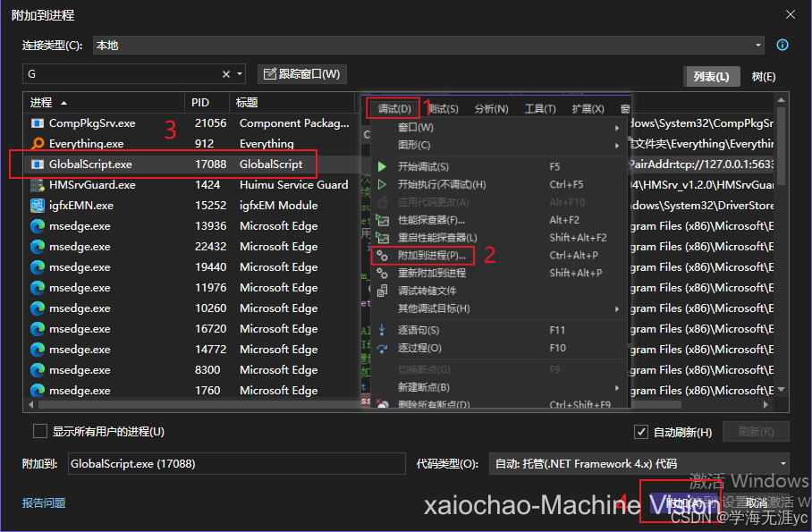Click the vertical scrollbar of process list

(781, 146)
